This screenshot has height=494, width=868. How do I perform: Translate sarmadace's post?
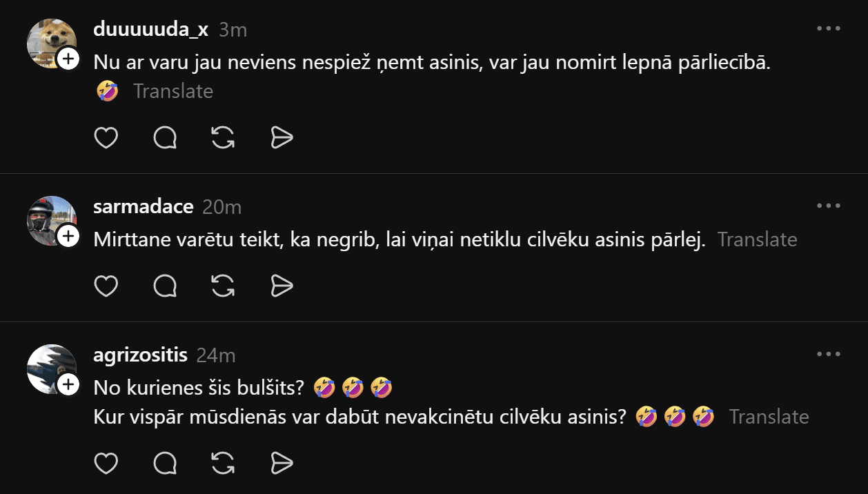[757, 239]
